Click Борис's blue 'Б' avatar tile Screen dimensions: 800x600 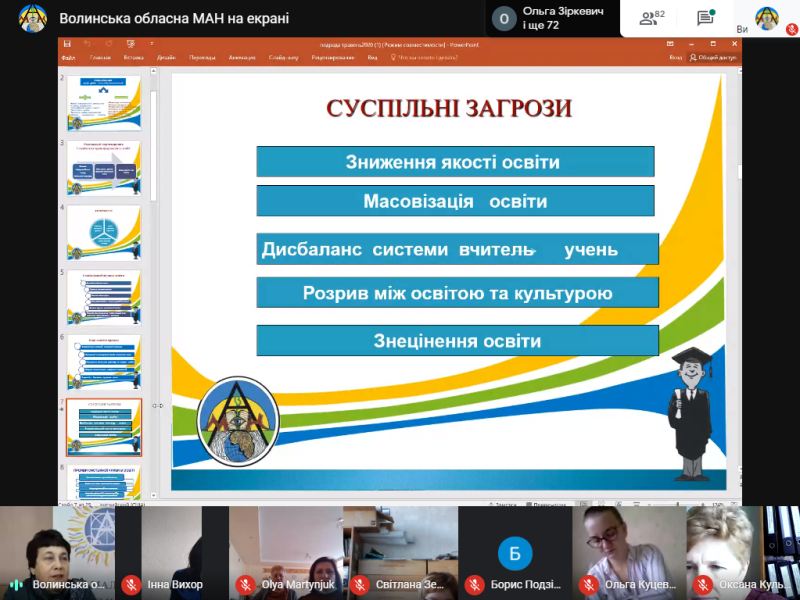click(514, 553)
